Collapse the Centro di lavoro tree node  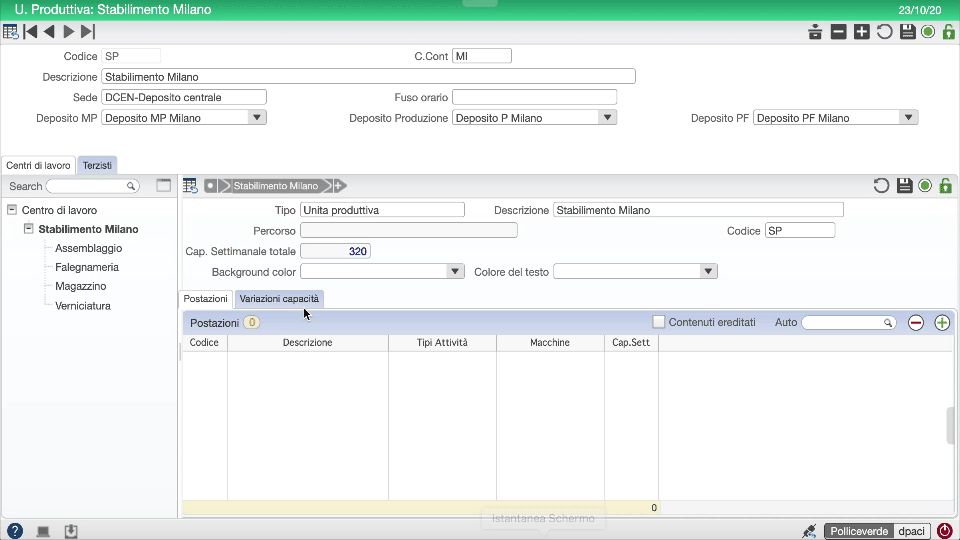[x=12, y=209]
